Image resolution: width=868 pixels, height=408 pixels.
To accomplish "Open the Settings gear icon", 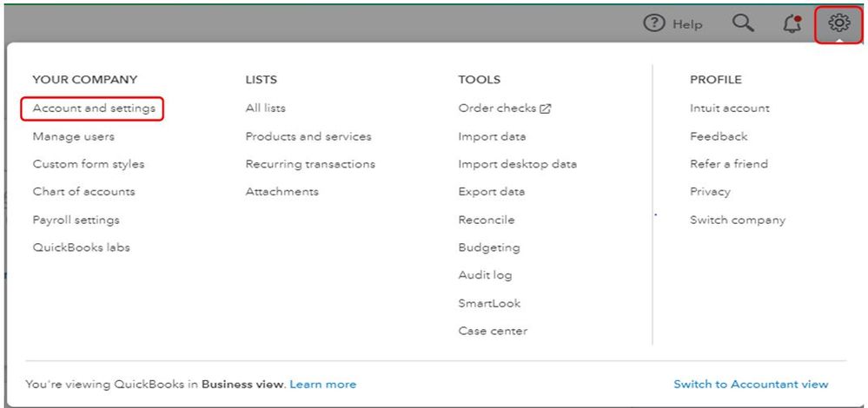I will pos(838,23).
